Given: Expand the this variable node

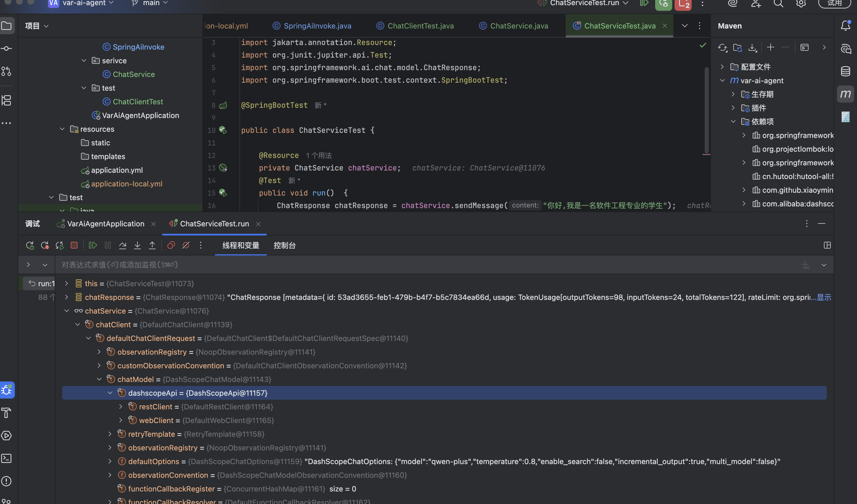Looking at the screenshot, I should (x=67, y=283).
